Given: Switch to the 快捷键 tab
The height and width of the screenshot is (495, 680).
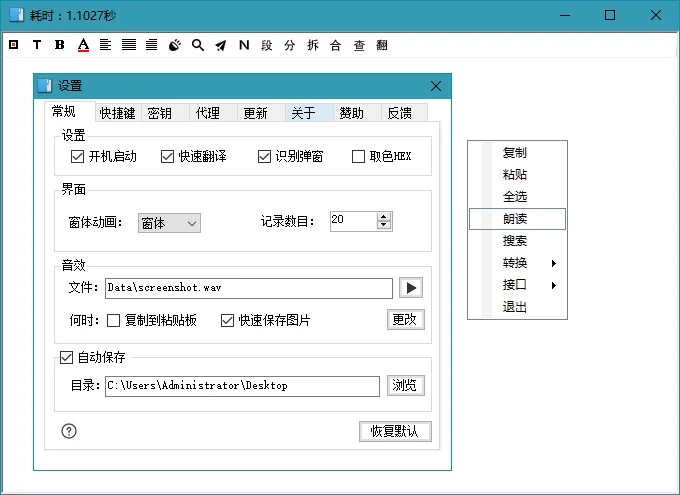Looking at the screenshot, I should (x=118, y=113).
